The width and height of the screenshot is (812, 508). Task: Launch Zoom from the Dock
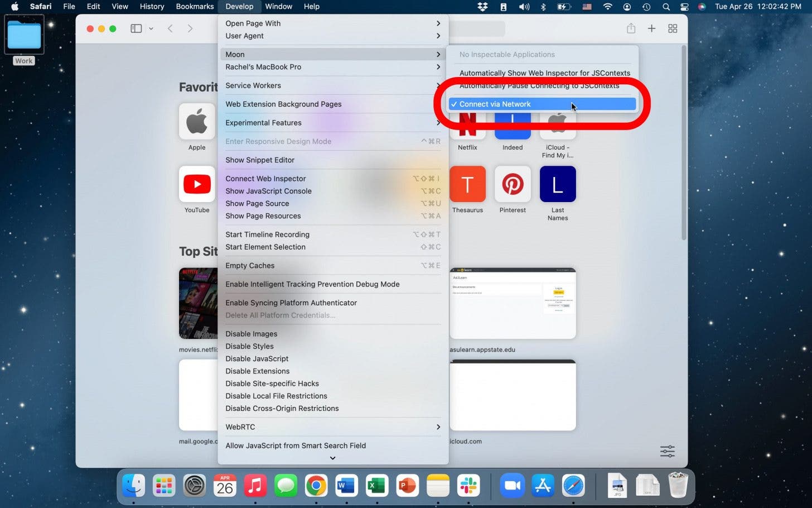(512, 486)
